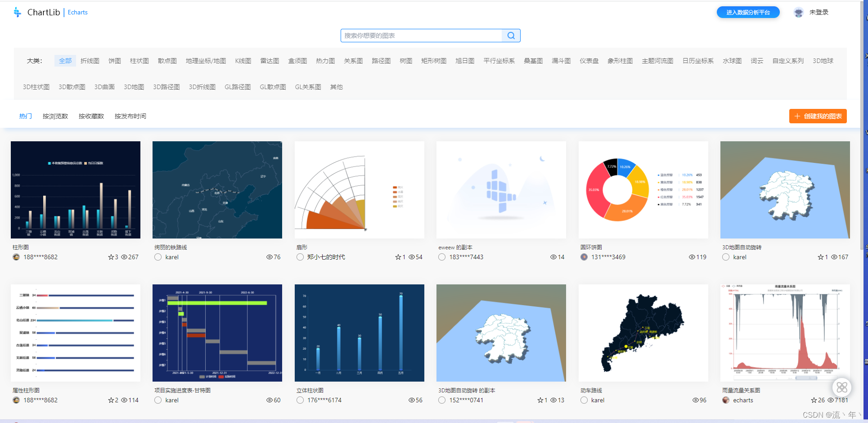Image resolution: width=868 pixels, height=423 pixels.
Task: Click echarts author icon on 雨量流量关系图
Action: 725,400
